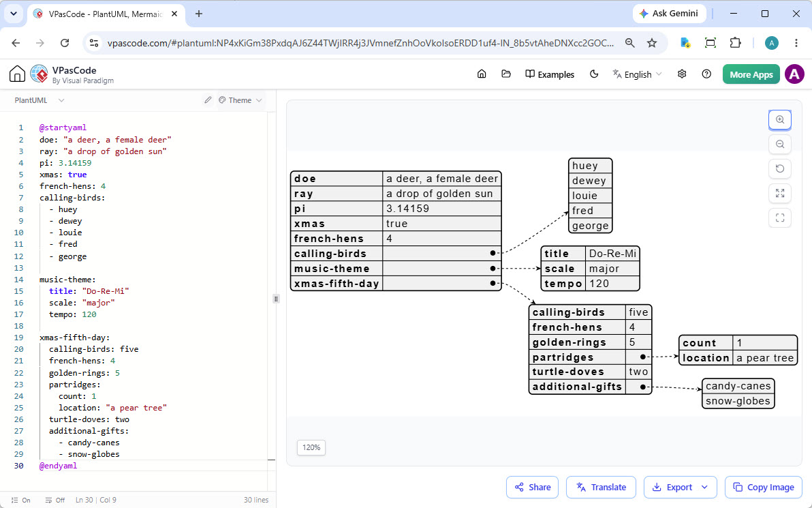812x508 pixels.
Task: Expand the Export options arrow
Action: (704, 488)
